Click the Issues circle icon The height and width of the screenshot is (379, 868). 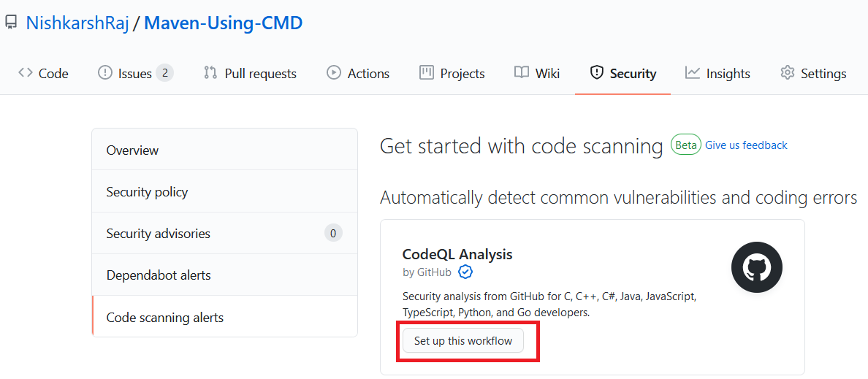tap(104, 73)
